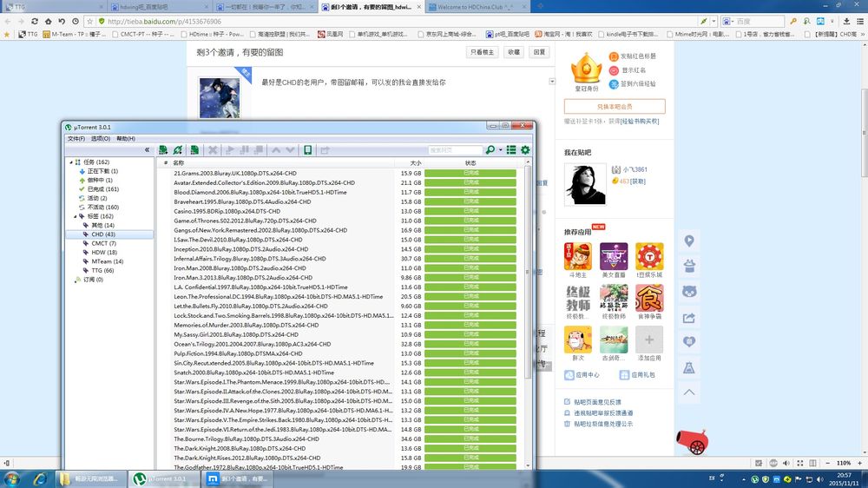868x488 pixels.
Task: Select 不活动 (160) in the sidebar
Action: (x=103, y=208)
